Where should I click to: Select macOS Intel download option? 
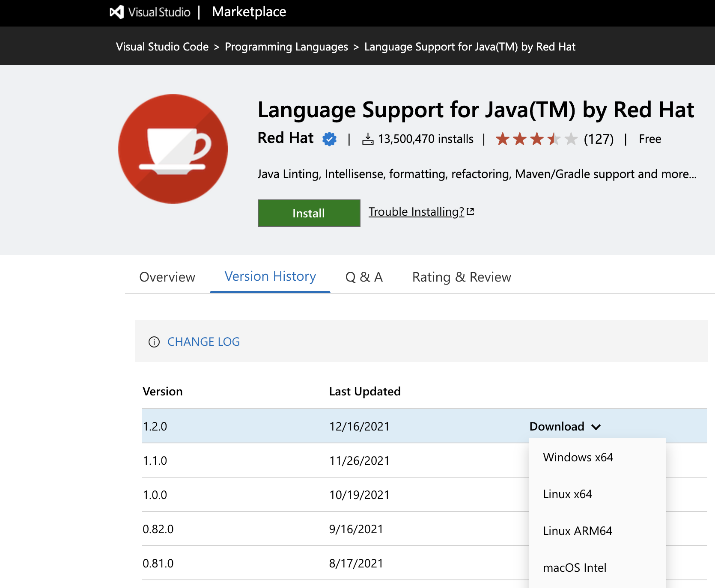click(575, 567)
